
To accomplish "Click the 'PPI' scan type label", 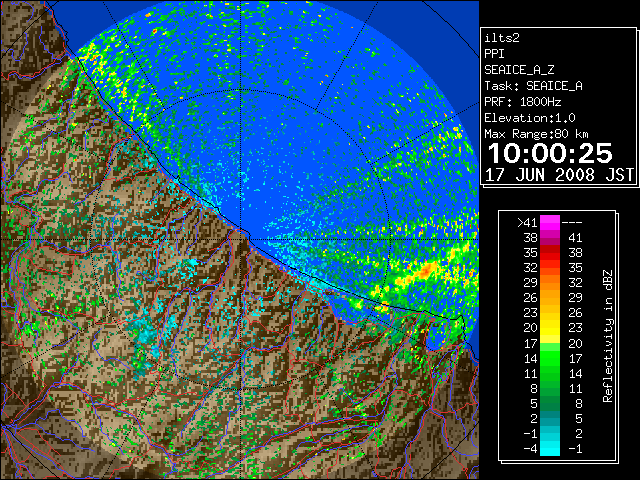I will (x=494, y=54).
